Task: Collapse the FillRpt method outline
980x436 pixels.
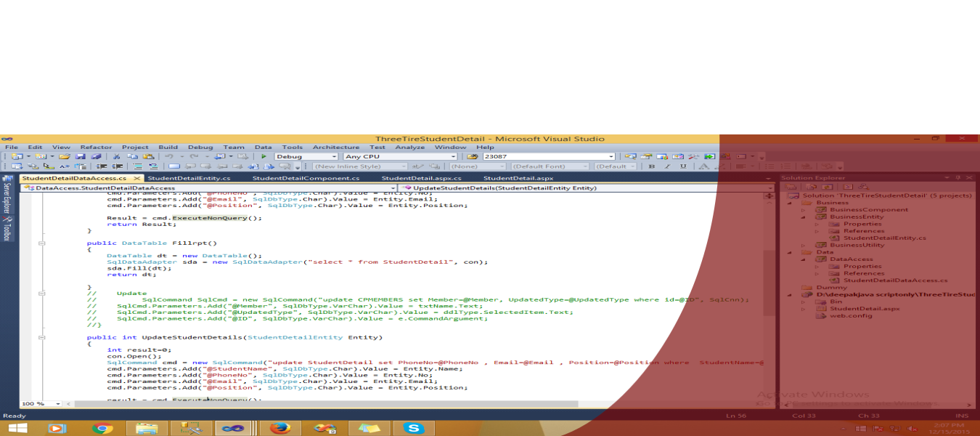Action: (41, 243)
